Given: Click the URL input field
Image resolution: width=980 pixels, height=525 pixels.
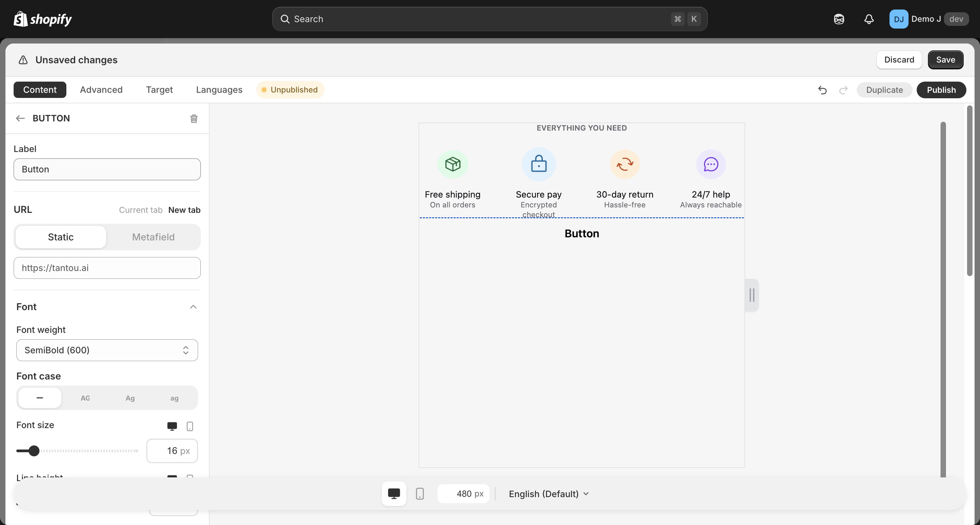Looking at the screenshot, I should pos(107,268).
